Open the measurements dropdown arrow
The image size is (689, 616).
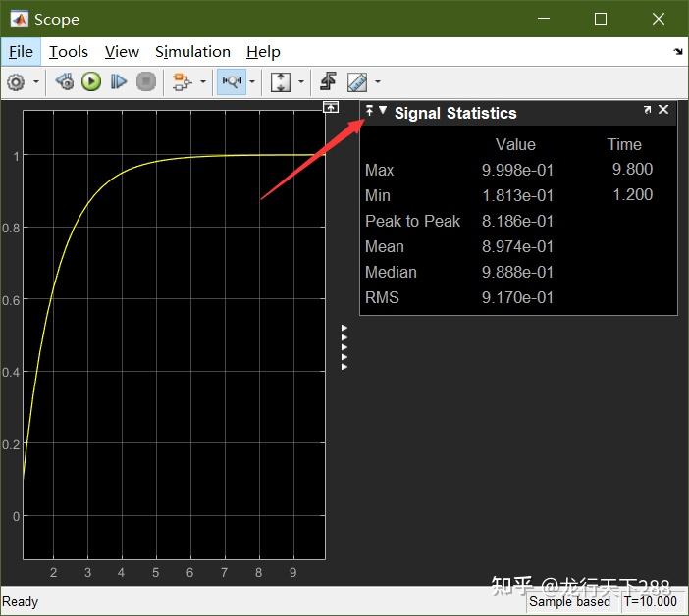tap(377, 82)
